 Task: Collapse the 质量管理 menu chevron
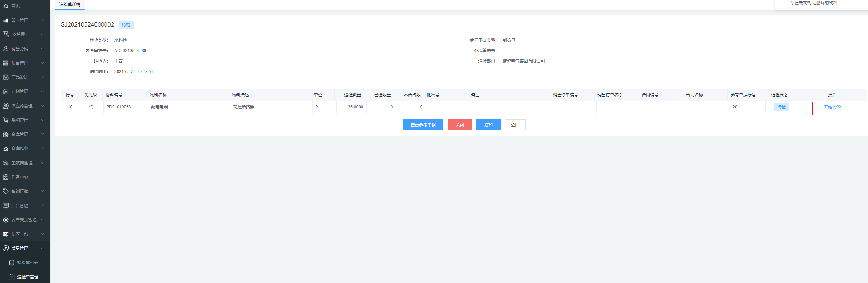[42, 248]
